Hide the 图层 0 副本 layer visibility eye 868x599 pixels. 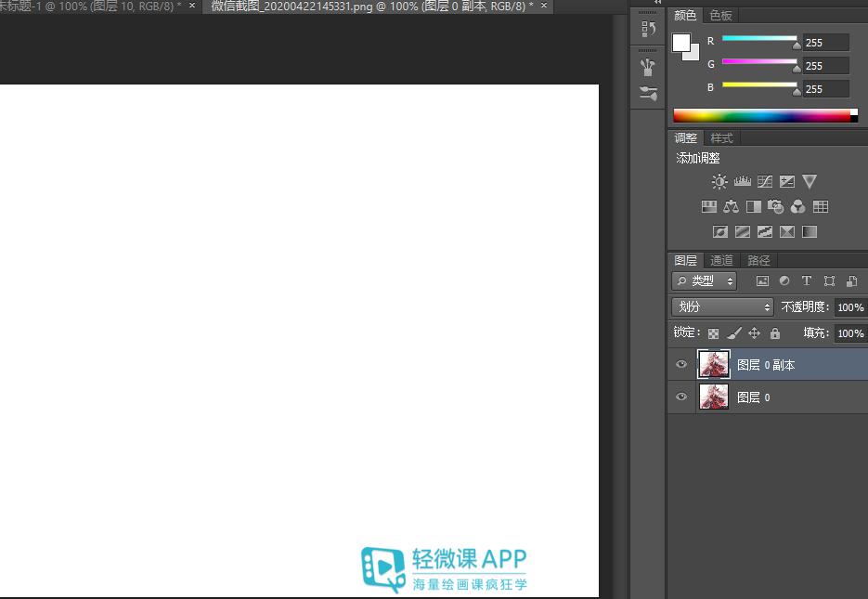tap(681, 364)
